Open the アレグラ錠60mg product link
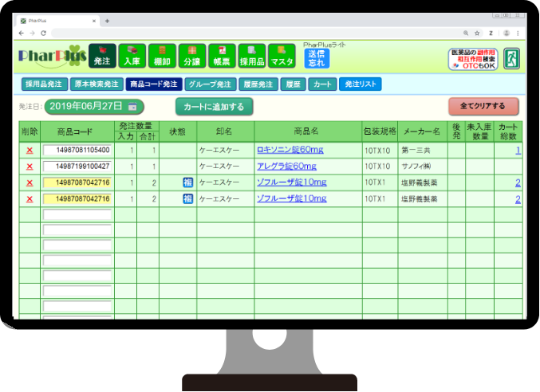Viewport: 540px width, 392px height. point(286,166)
